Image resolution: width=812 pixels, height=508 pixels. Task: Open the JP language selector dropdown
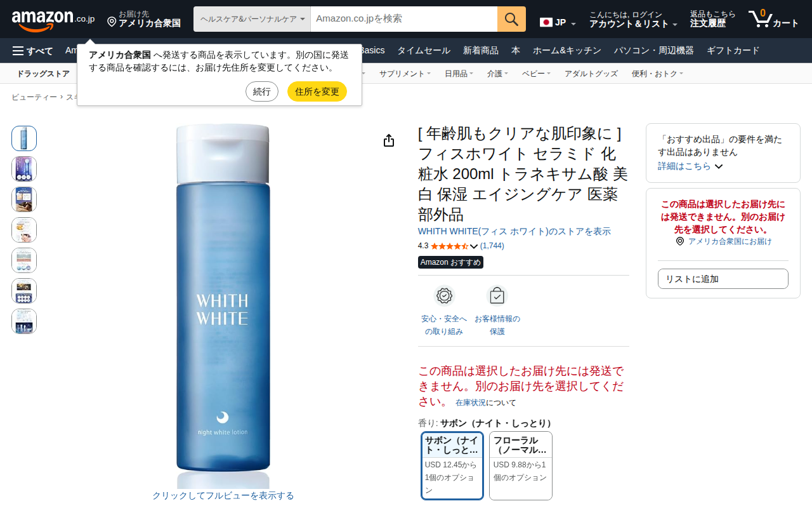(558, 23)
